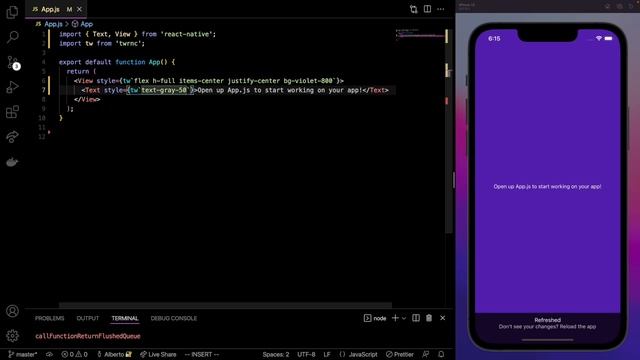This screenshot has height=360, width=640.
Task: Open the Explorer view in activity bar
Action: 12,12
